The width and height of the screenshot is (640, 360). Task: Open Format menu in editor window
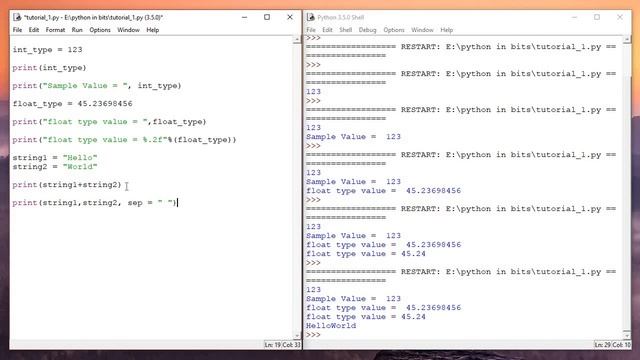[x=55, y=30]
